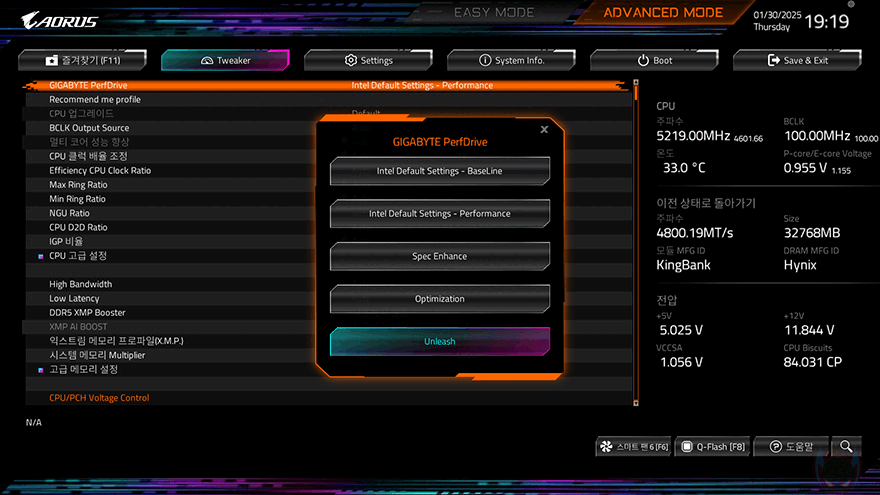This screenshot has width=880, height=495.
Task: Open the Boot tab
Action: (x=654, y=60)
